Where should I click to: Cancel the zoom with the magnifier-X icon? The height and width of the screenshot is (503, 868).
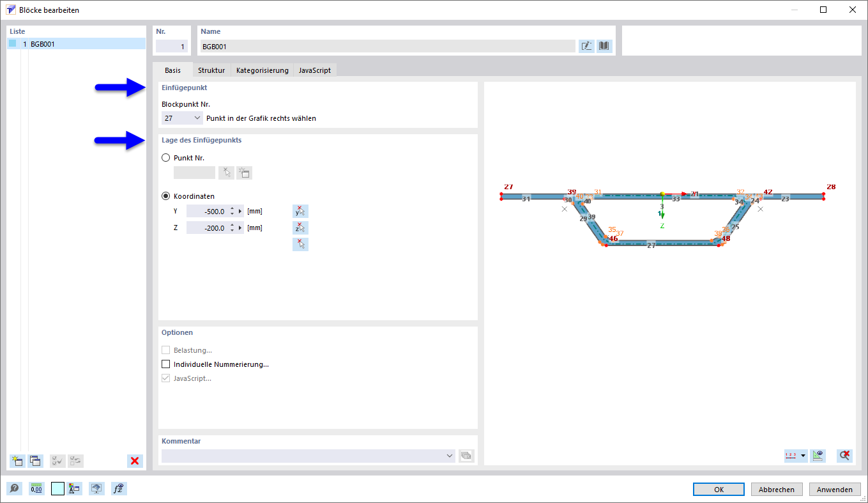(x=843, y=456)
